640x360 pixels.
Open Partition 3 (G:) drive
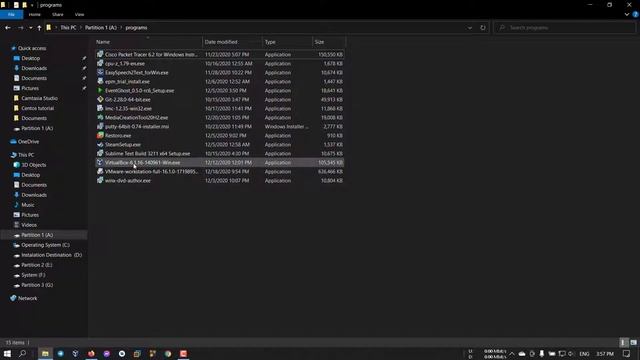[37, 285]
